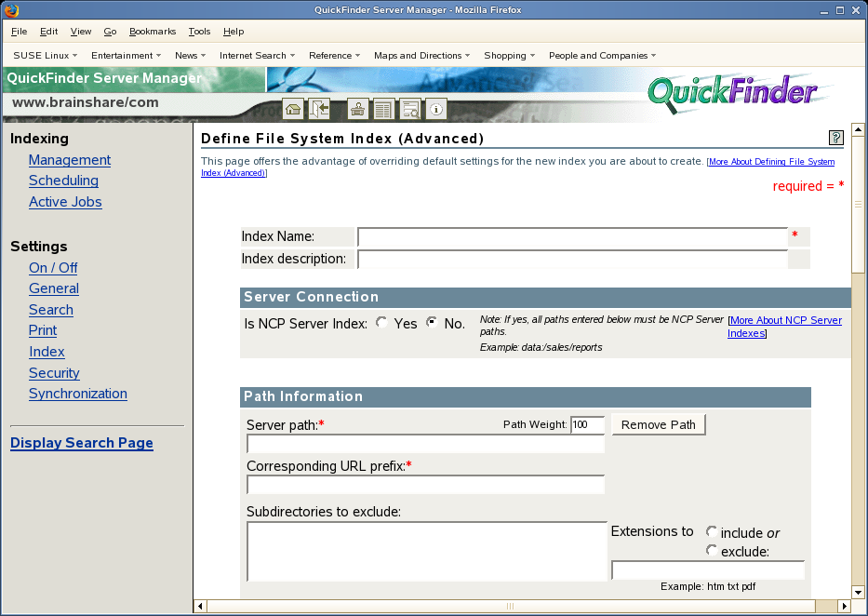
Task: Click the Index description input field
Action: (572, 259)
